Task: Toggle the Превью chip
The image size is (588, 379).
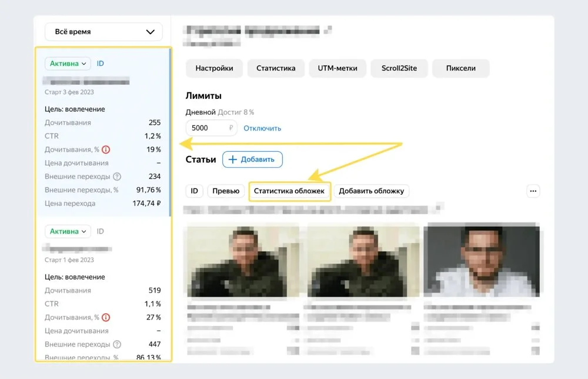Action: [226, 191]
